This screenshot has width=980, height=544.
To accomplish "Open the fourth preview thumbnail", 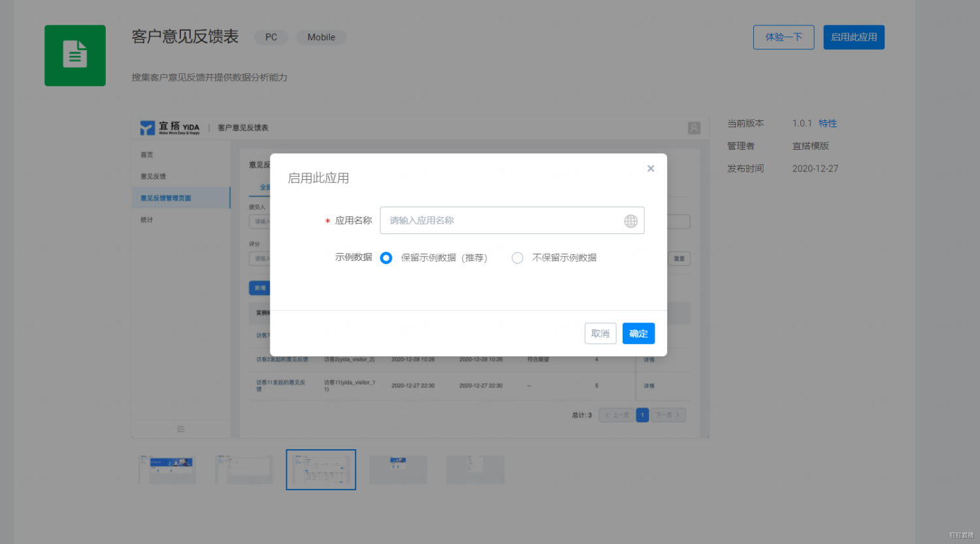I will point(398,469).
